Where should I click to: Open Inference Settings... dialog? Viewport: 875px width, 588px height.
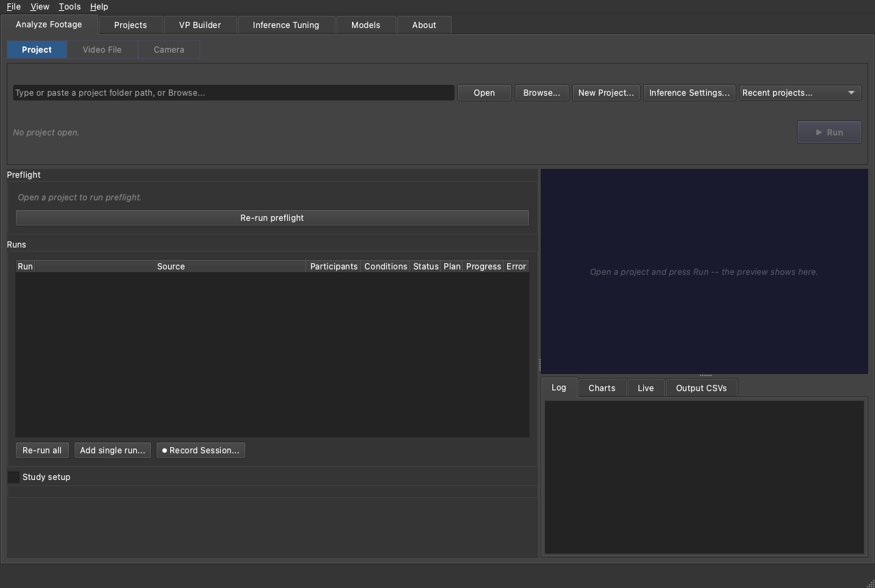[x=689, y=92]
